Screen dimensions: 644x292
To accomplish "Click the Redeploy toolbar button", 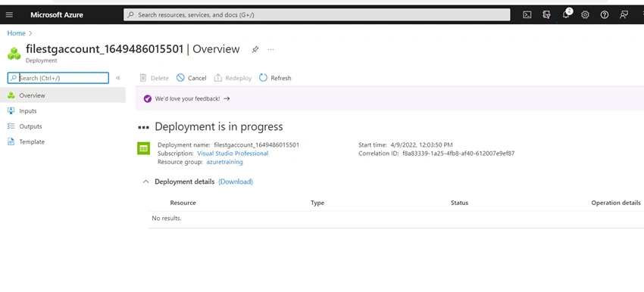I will click(x=233, y=78).
